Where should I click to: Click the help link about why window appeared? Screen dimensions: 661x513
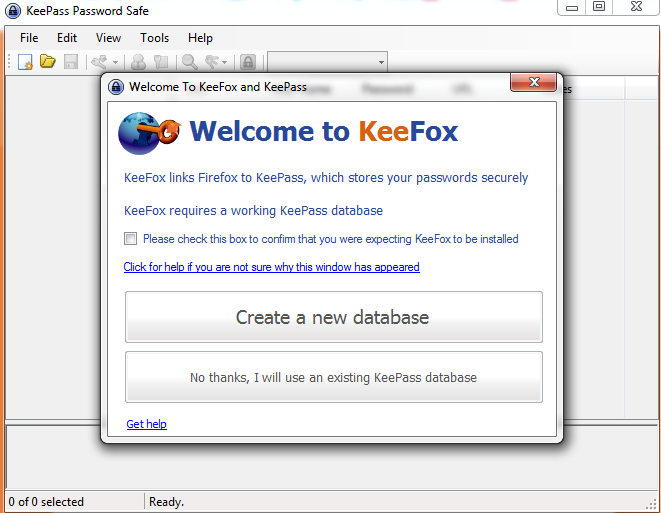[x=271, y=267]
